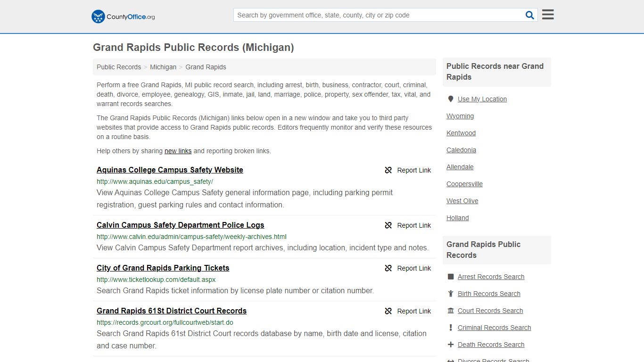Click the magnifying glass search icon

pos(530,15)
